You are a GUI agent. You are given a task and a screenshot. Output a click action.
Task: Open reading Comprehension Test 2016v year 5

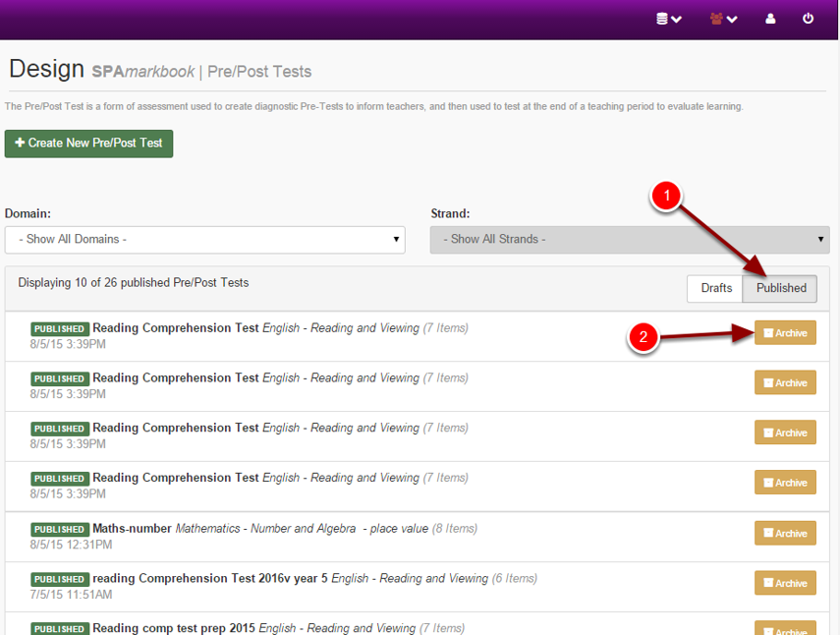[210, 579]
